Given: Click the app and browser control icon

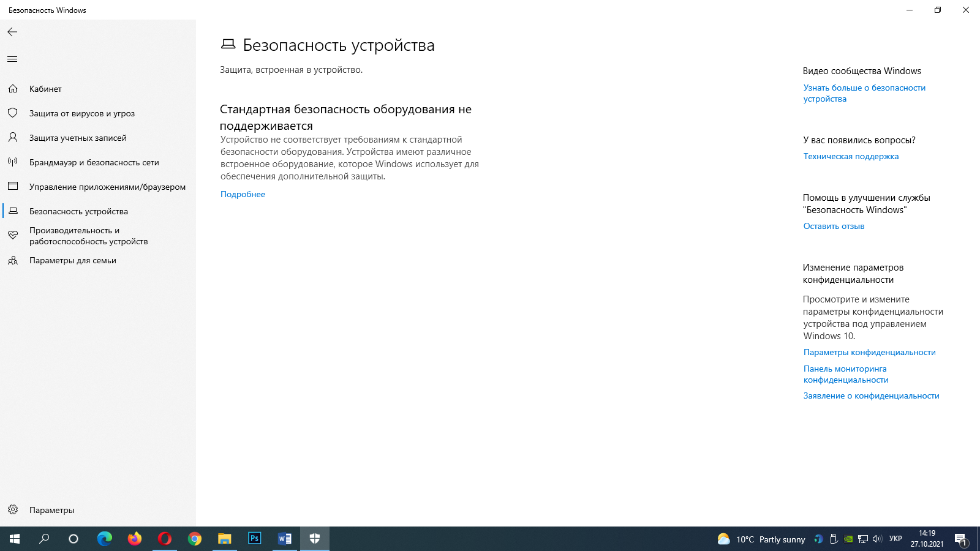Looking at the screenshot, I should click(x=13, y=186).
